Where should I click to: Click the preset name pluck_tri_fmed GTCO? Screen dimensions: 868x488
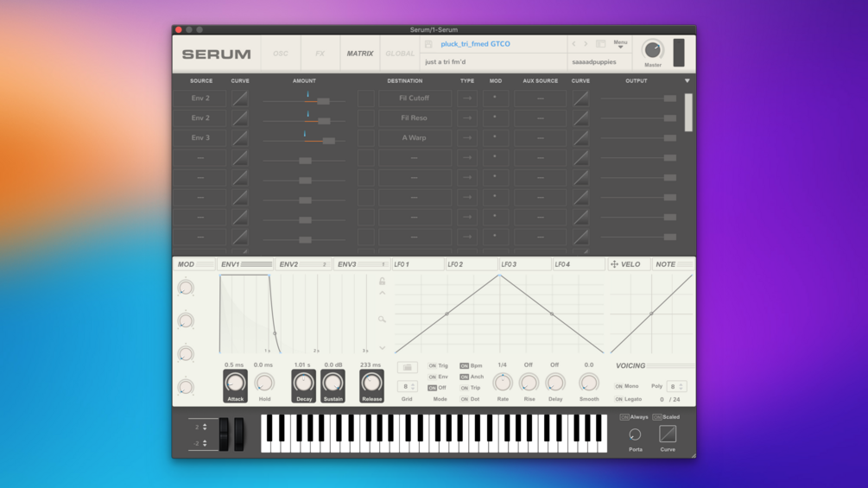click(476, 44)
